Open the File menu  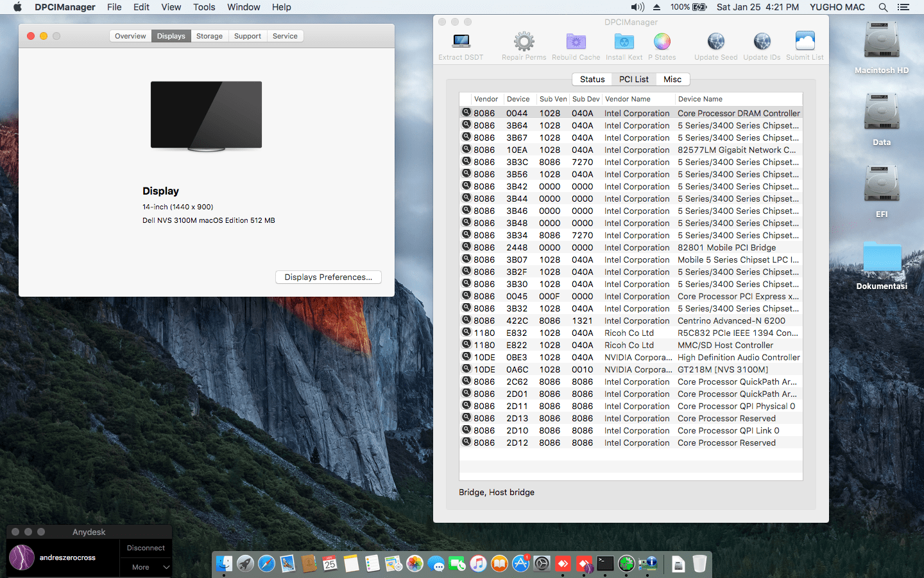pos(114,7)
